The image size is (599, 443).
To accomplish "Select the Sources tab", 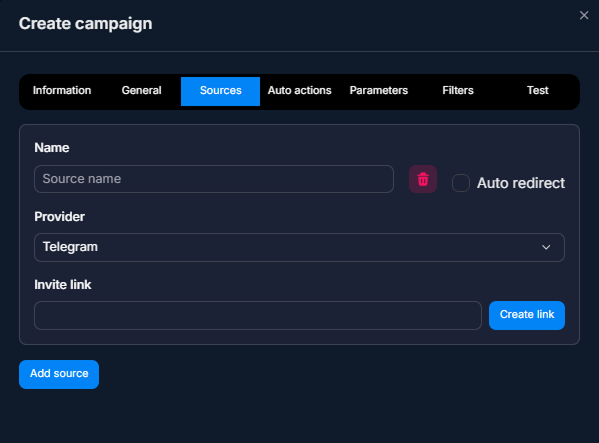I will [x=220, y=91].
